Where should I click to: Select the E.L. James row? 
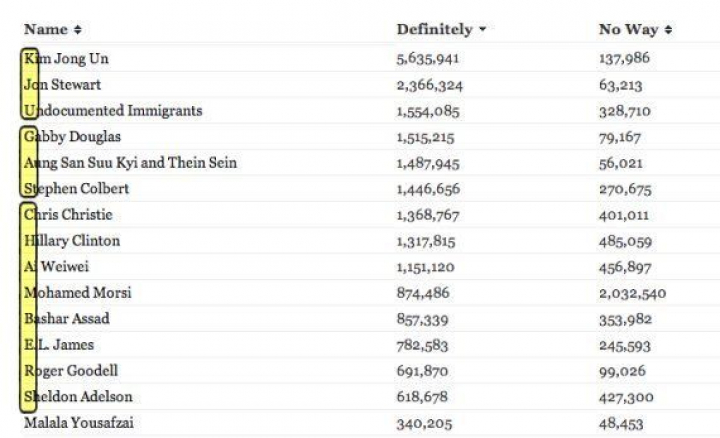[59, 345]
